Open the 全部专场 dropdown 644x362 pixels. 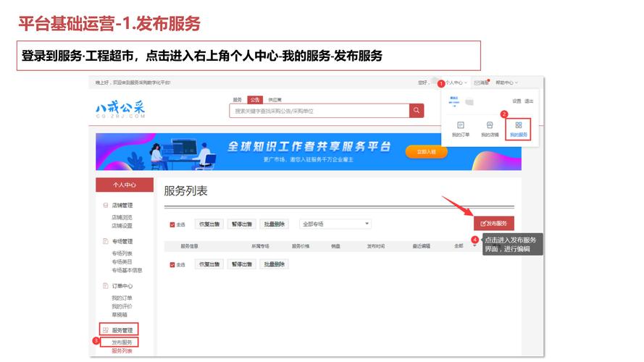(335, 224)
